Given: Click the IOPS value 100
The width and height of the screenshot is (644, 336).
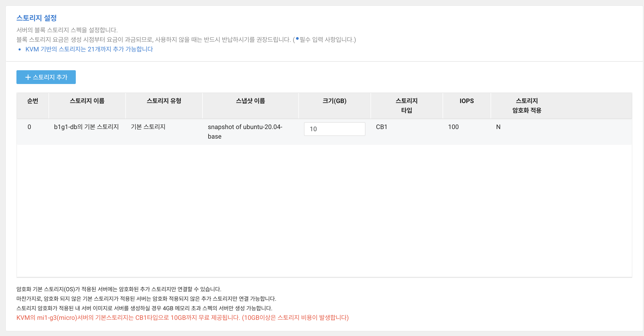Looking at the screenshot, I should point(453,127).
